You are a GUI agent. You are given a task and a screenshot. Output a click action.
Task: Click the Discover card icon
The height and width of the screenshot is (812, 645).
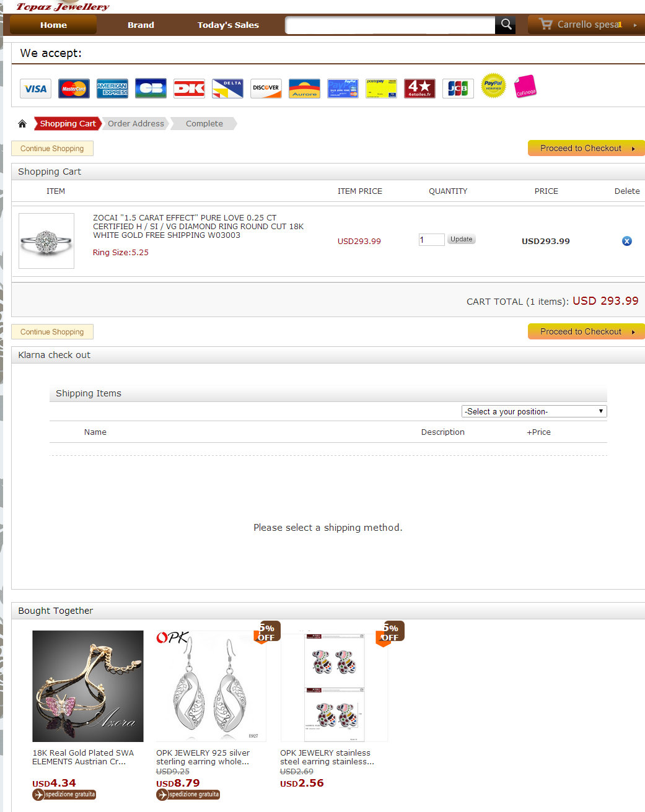click(x=266, y=89)
